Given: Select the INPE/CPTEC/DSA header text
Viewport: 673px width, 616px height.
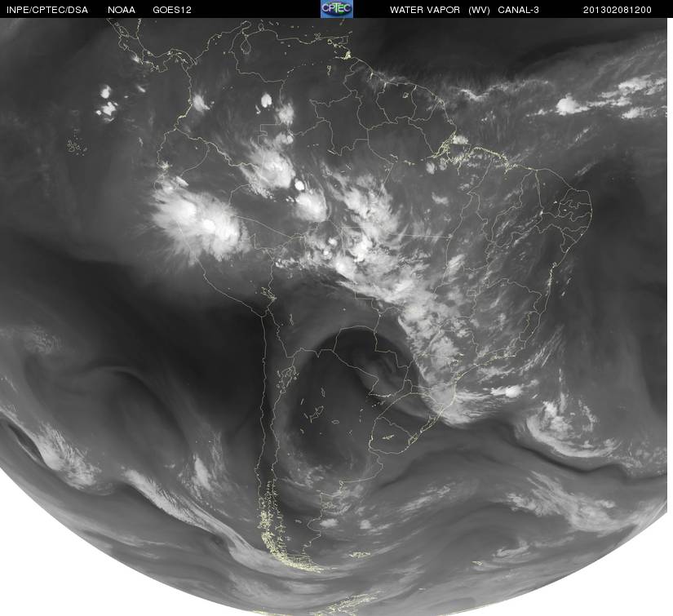Looking at the screenshot, I should click(47, 11).
